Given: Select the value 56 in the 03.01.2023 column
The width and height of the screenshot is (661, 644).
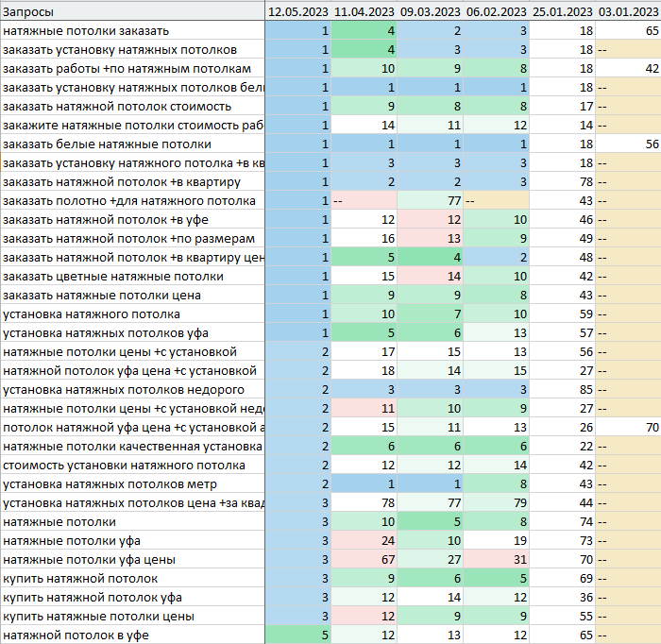Looking at the screenshot, I should 651,144.
